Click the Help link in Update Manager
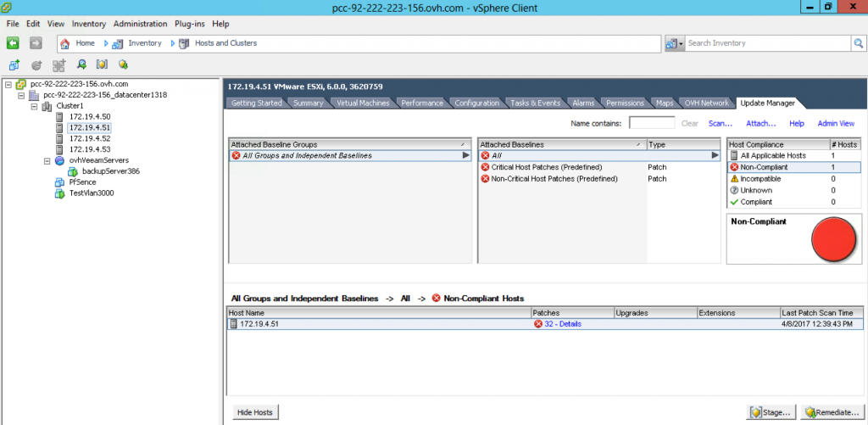Image resolution: width=868 pixels, height=425 pixels. click(797, 124)
